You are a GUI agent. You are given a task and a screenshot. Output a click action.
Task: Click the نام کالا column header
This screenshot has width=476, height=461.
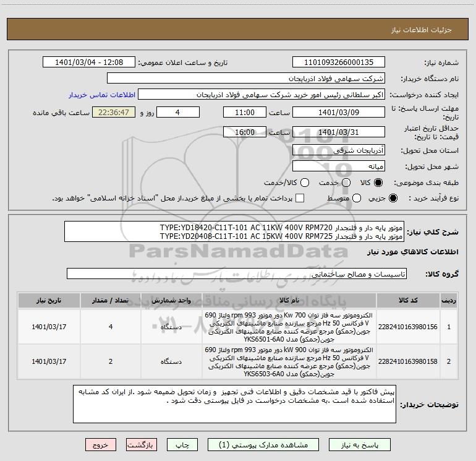tap(289, 301)
